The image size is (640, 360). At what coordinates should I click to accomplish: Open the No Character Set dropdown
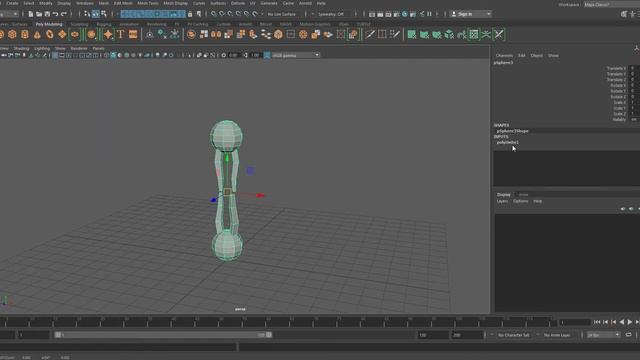[x=514, y=335]
